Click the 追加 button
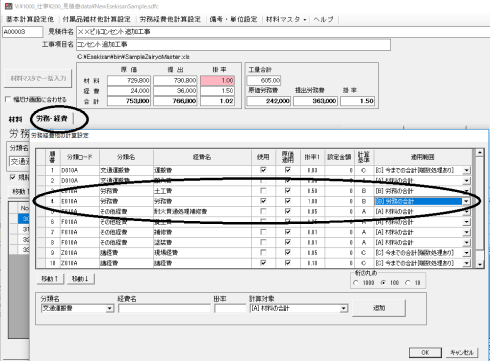490x361 pixels. [x=379, y=308]
